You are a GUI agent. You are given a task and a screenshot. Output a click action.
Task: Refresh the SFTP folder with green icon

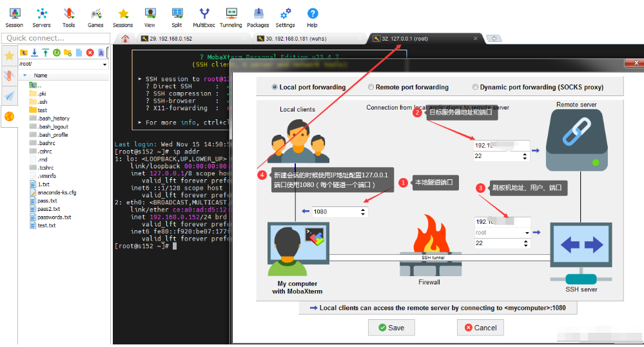(57, 53)
